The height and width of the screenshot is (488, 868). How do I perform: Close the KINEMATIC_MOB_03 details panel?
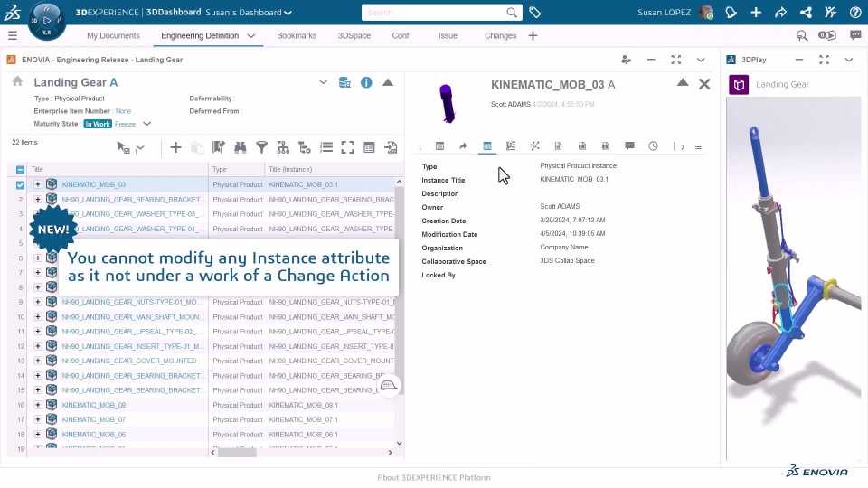click(x=704, y=83)
